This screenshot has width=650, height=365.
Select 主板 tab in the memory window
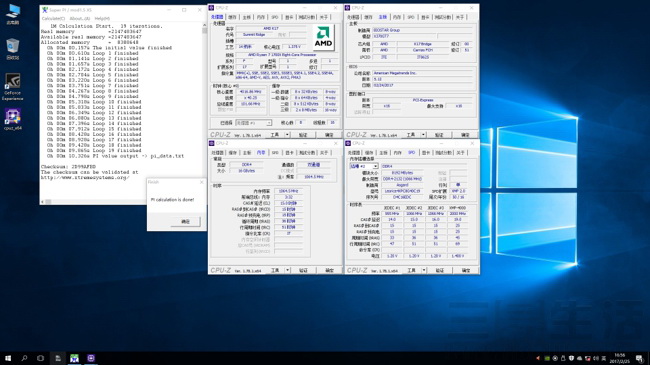247,153
